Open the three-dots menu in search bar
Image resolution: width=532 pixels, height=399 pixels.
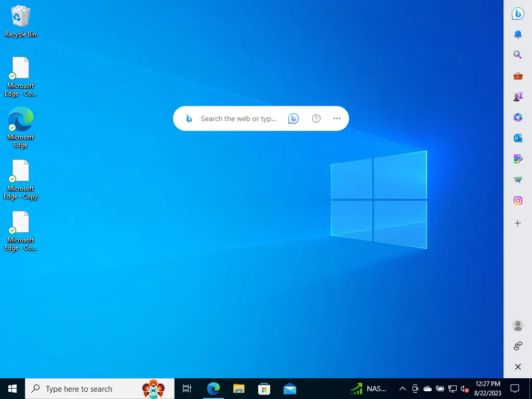(337, 118)
